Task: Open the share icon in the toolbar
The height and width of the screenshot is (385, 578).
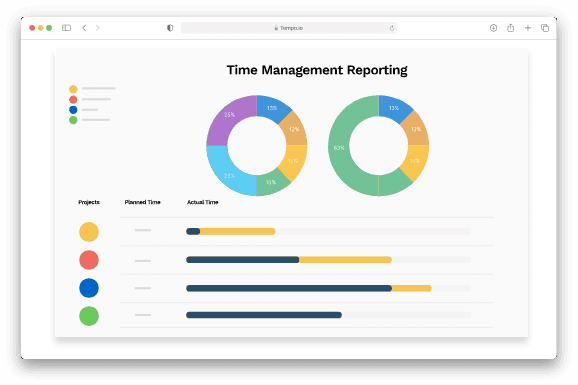Action: (511, 28)
